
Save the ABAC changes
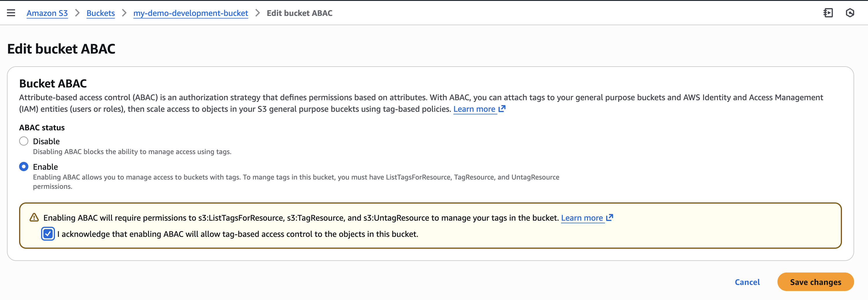[815, 282]
